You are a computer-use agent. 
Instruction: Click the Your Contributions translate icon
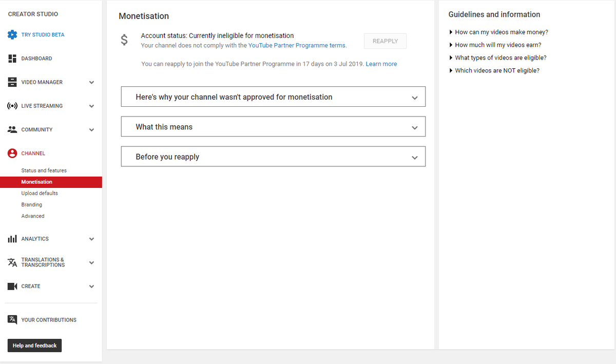click(x=12, y=319)
